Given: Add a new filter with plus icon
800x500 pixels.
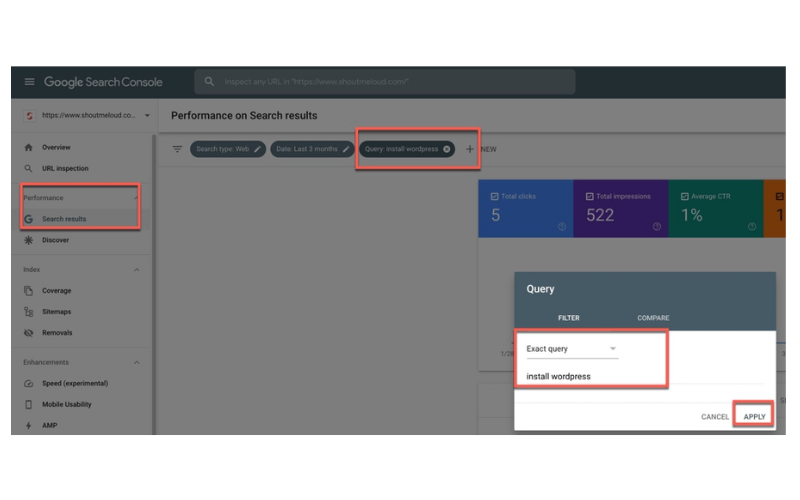Looking at the screenshot, I should 470,149.
